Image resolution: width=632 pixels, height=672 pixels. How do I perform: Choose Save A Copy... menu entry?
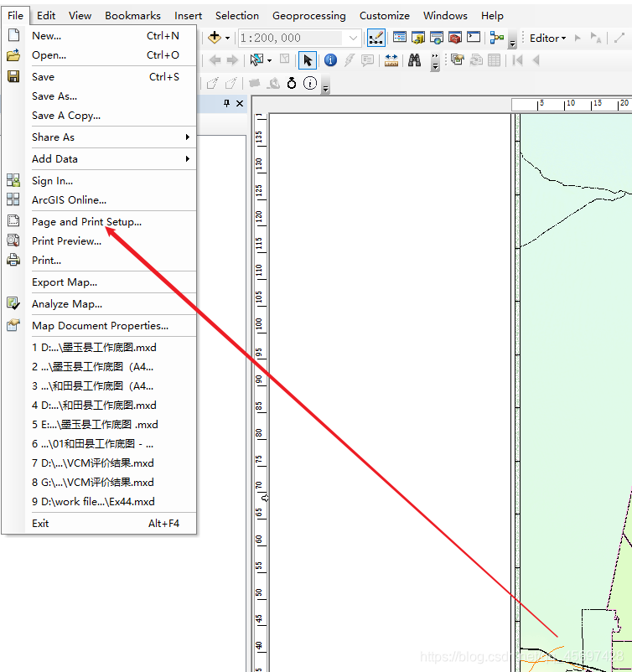pyautogui.click(x=100, y=116)
